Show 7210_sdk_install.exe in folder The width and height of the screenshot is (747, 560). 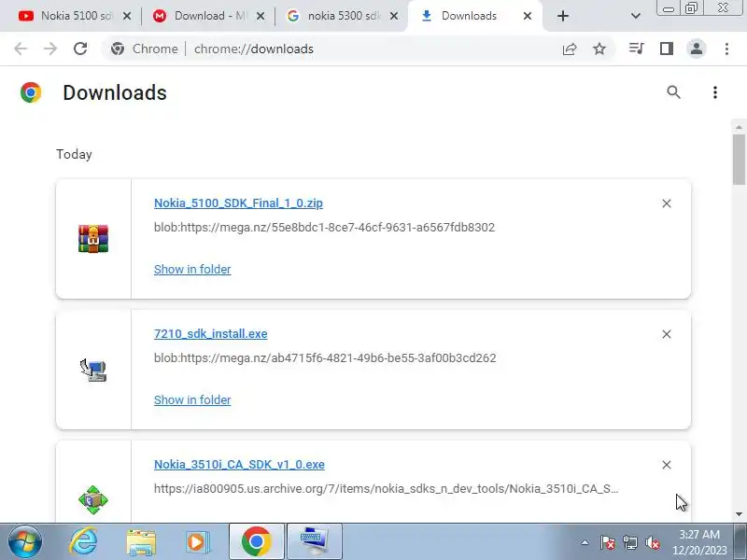[x=192, y=399]
